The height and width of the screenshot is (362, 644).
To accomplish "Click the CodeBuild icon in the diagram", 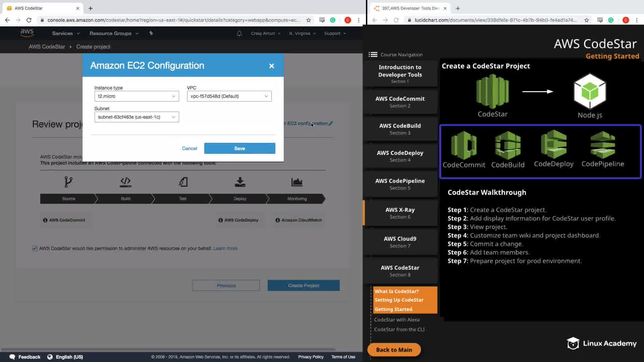I will [508, 145].
